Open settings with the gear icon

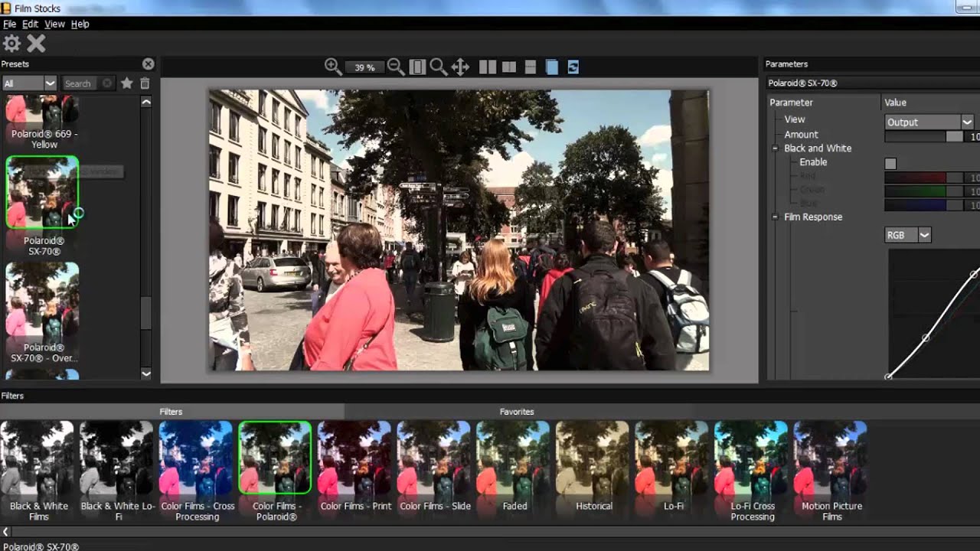(x=11, y=44)
